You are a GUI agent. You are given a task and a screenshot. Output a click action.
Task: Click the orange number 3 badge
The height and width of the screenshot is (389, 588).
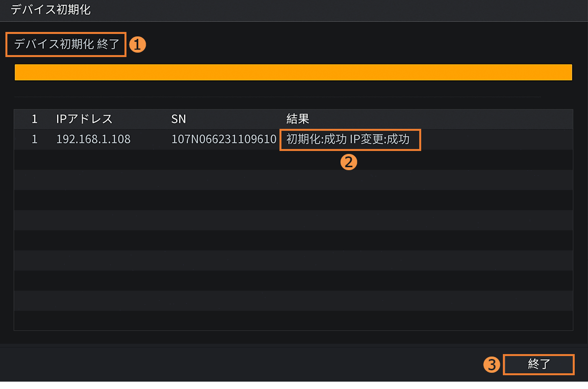491,364
